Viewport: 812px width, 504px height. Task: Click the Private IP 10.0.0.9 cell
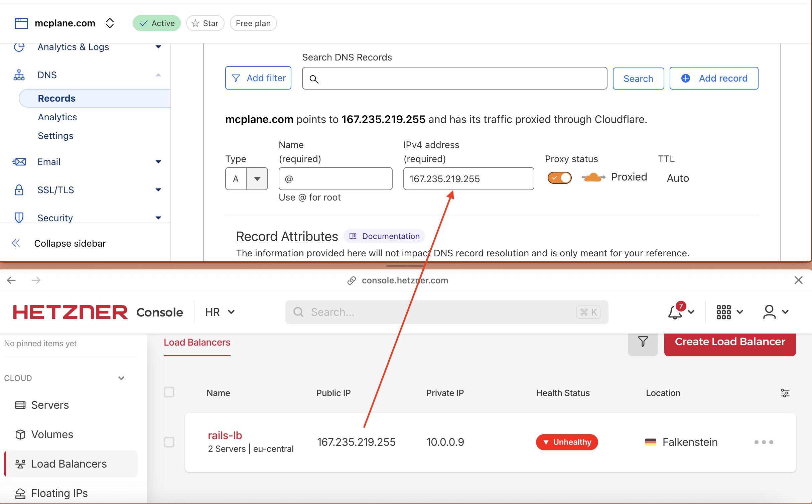[445, 442]
